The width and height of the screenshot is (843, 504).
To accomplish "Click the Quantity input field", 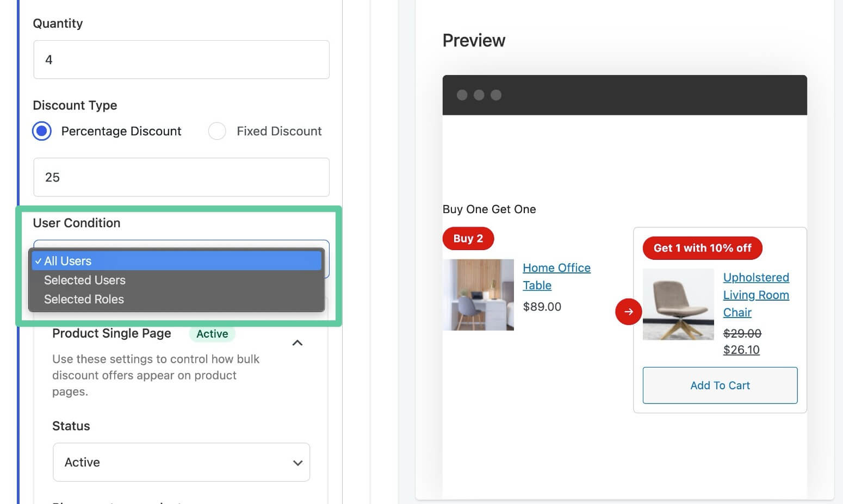I will click(x=181, y=60).
